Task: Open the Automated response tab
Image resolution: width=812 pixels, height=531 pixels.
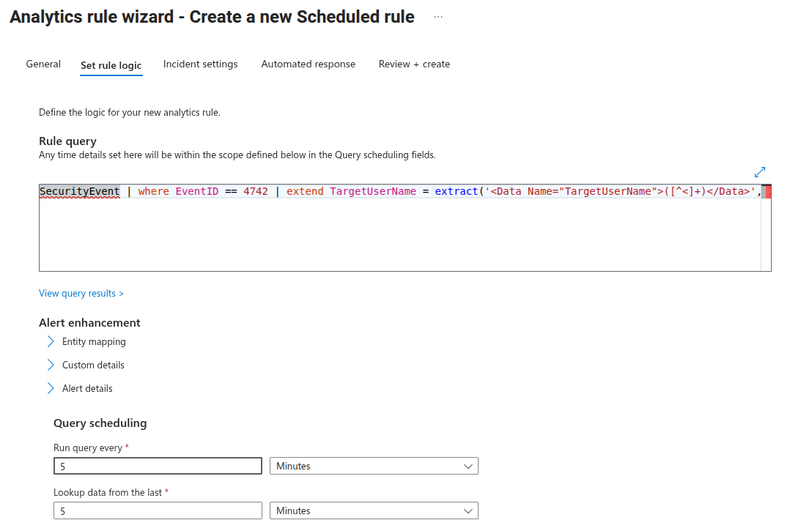Action: (308, 64)
